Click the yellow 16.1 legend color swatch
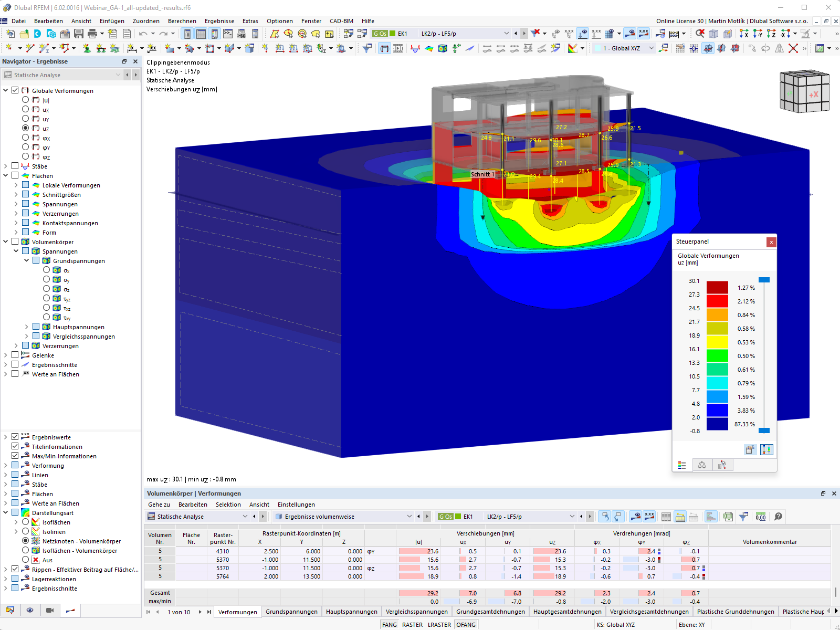 click(717, 342)
